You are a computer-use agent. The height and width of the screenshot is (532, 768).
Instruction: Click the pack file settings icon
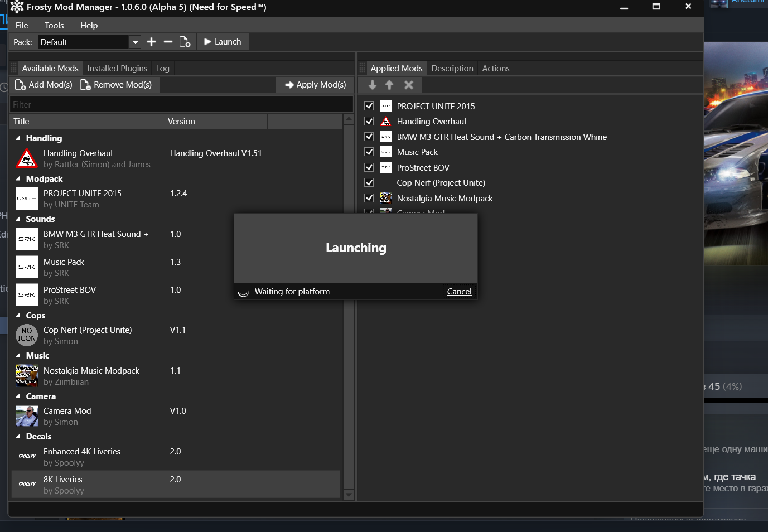click(x=185, y=42)
